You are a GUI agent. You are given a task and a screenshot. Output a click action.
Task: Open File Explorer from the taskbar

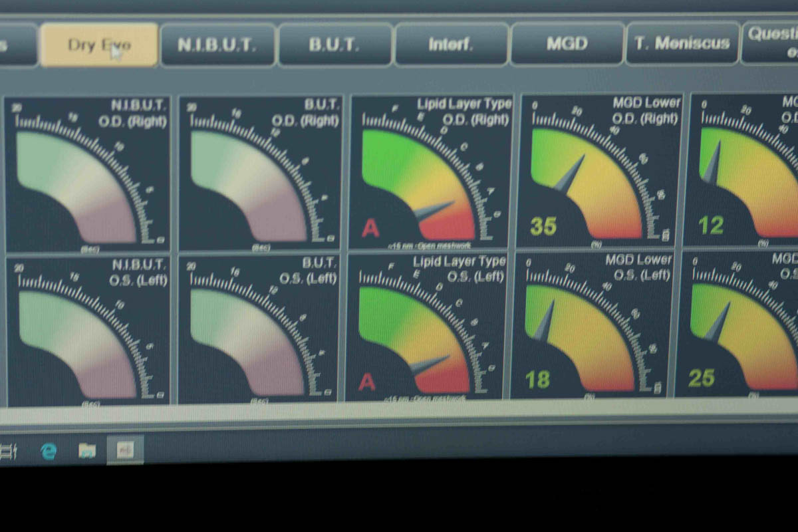[87, 451]
